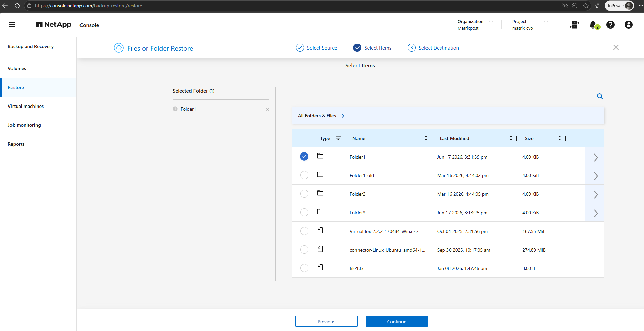The width and height of the screenshot is (644, 331).
Task: Select the VirtualBox-7.2.2-170484-Win.exe file
Action: point(304,231)
